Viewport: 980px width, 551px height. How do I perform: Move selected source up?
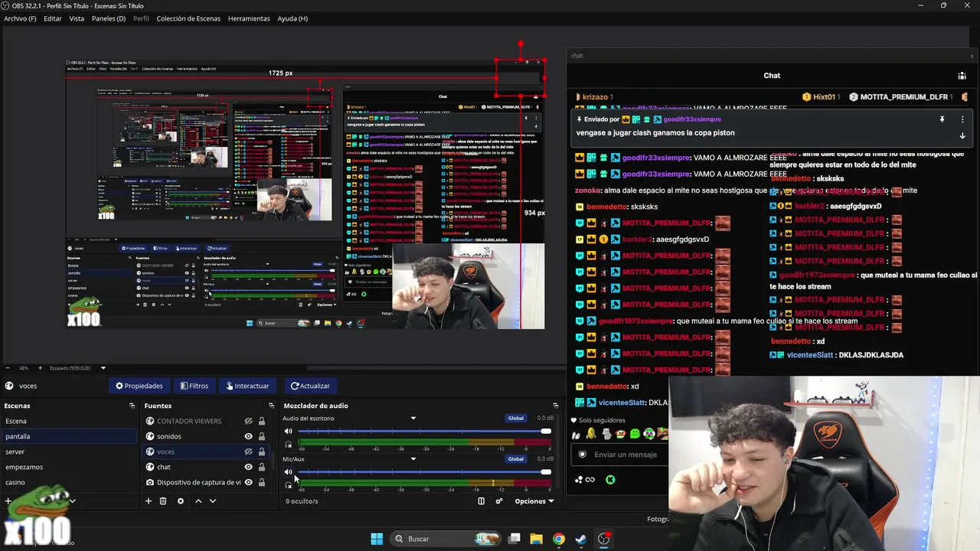[198, 501]
